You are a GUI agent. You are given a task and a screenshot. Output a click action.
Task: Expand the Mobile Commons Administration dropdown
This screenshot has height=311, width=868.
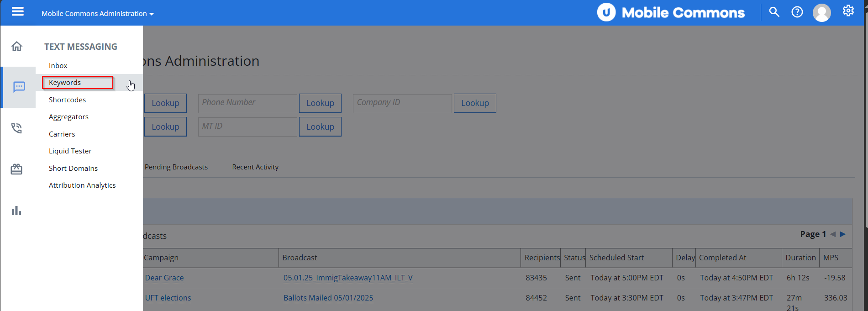(98, 14)
